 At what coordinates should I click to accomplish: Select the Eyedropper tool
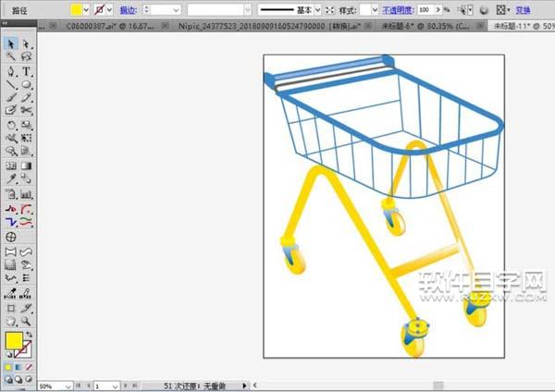coord(11,178)
